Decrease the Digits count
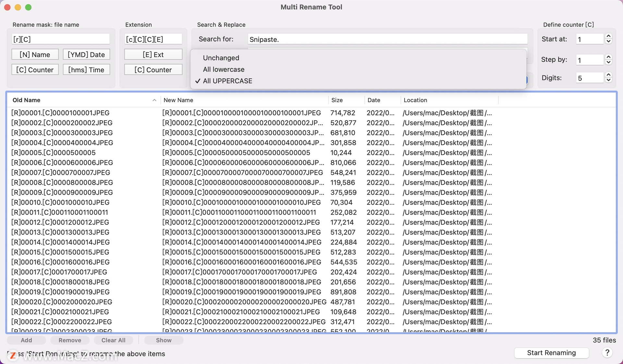The image size is (623, 364). point(609,80)
